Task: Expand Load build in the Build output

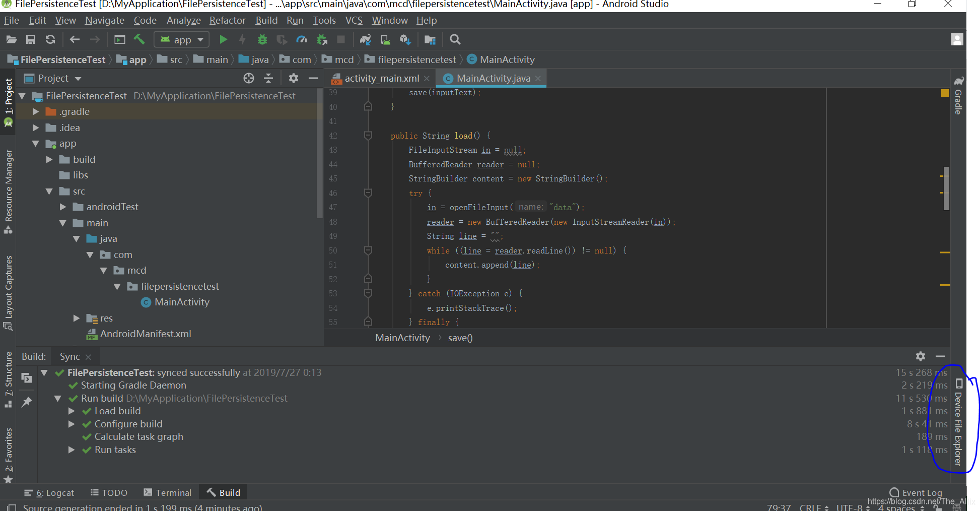Action: [x=72, y=411]
